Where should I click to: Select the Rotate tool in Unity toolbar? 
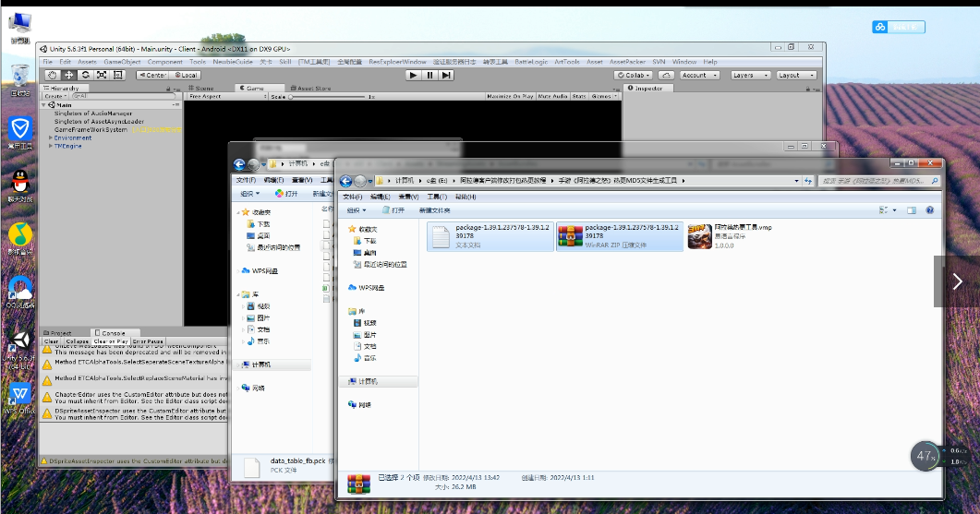click(x=84, y=75)
